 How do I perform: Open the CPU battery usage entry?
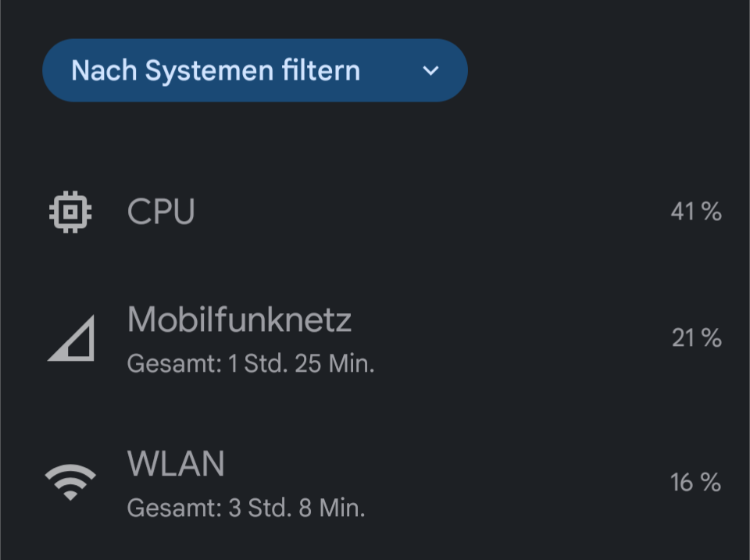(x=375, y=212)
